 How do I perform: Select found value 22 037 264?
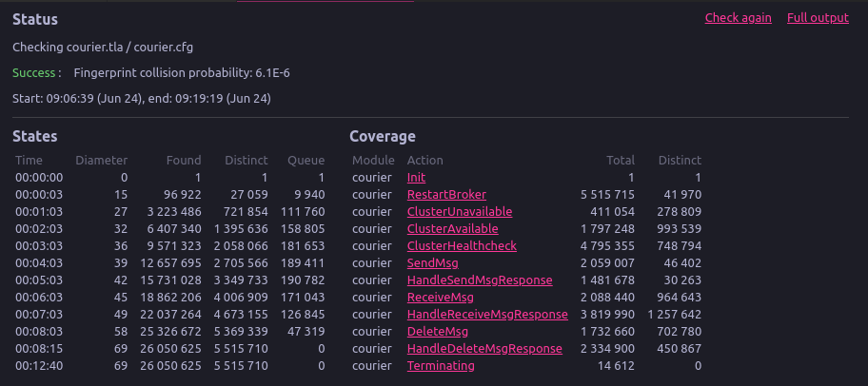pos(172,315)
